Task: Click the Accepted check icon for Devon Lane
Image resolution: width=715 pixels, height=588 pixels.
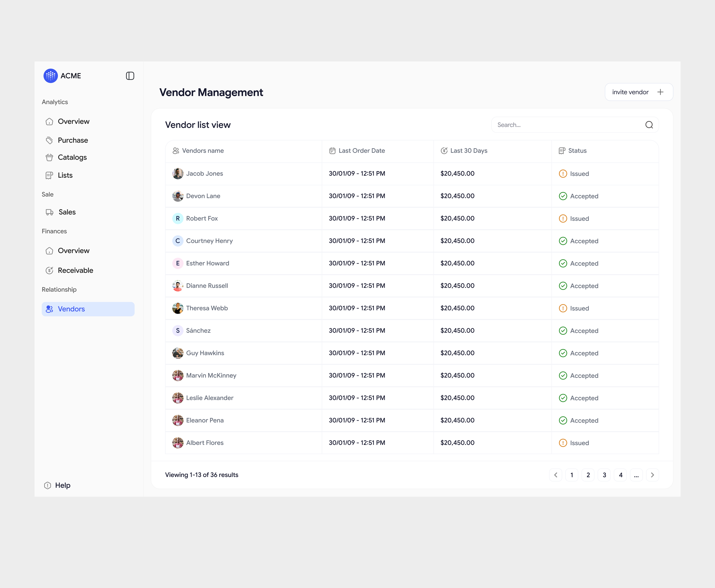Action: coord(563,196)
